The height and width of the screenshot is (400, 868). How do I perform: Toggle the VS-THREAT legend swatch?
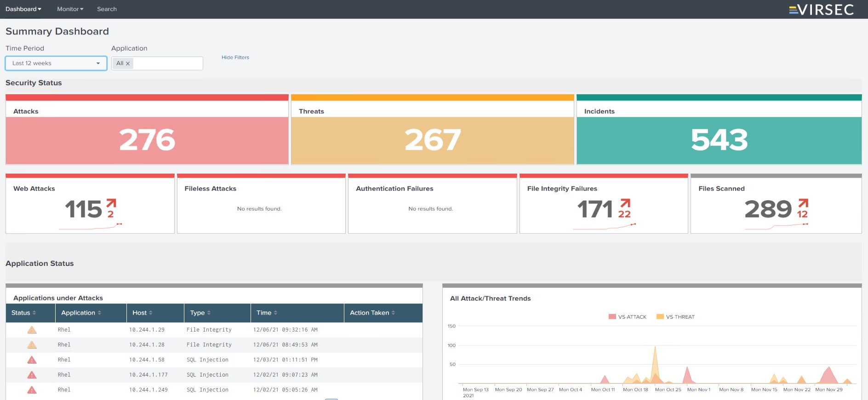[x=660, y=317]
